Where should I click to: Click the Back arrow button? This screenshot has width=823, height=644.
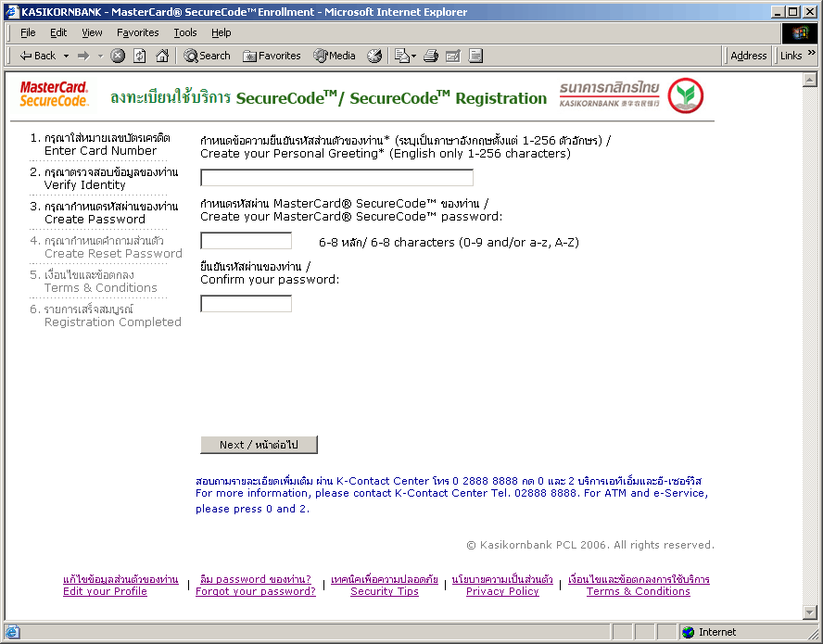point(37,56)
